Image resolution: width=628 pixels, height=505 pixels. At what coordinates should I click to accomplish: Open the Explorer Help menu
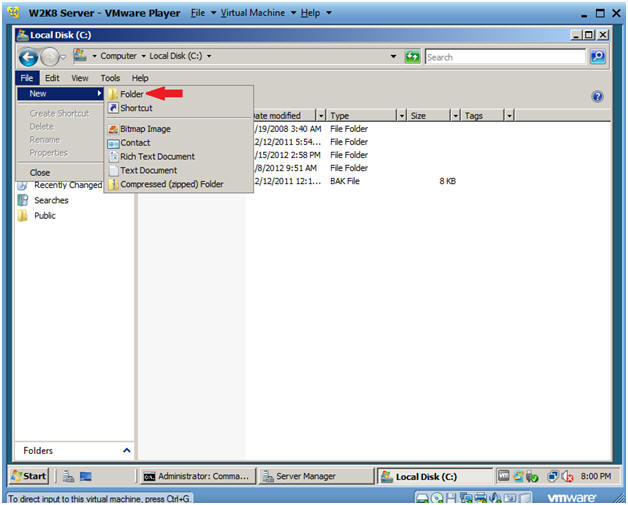coord(140,78)
